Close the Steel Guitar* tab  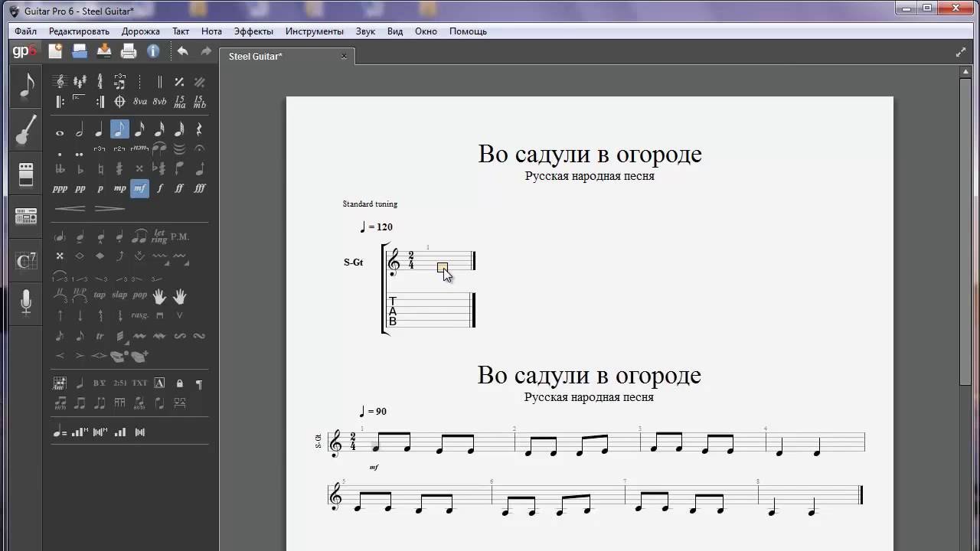344,56
